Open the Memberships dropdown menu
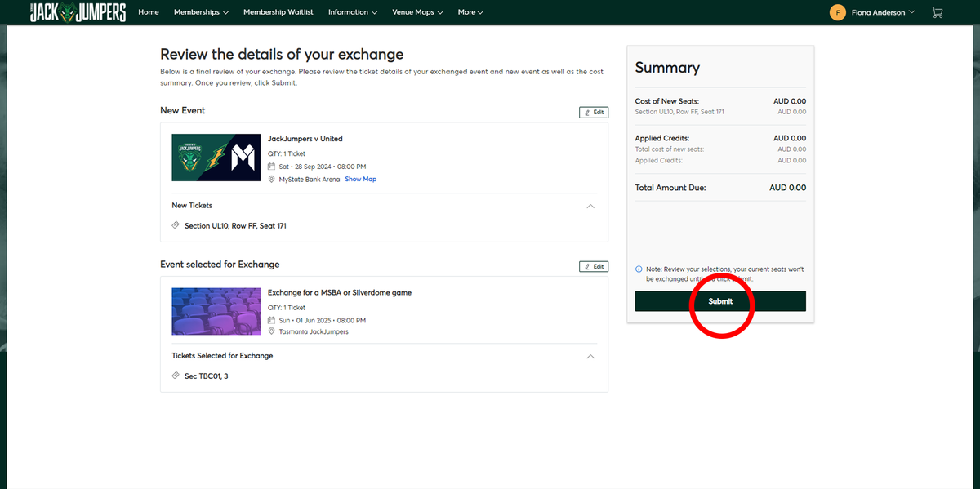 click(x=201, y=12)
